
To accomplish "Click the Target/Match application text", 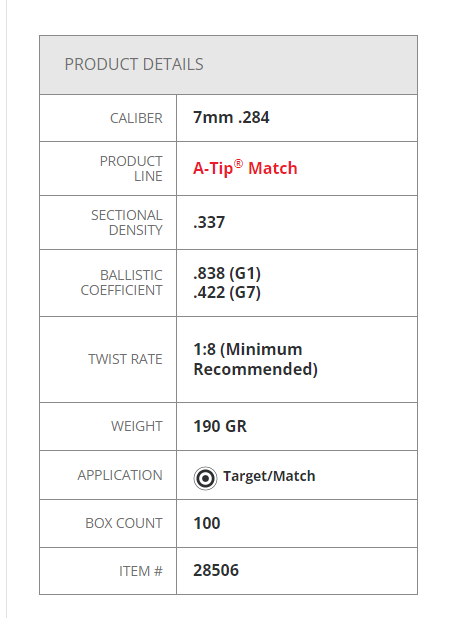I will 269,476.
